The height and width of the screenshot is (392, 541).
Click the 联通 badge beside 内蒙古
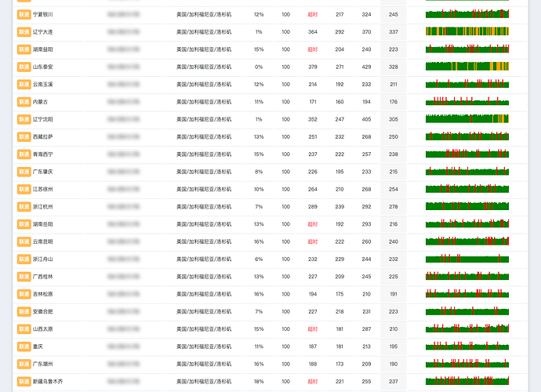click(x=24, y=102)
